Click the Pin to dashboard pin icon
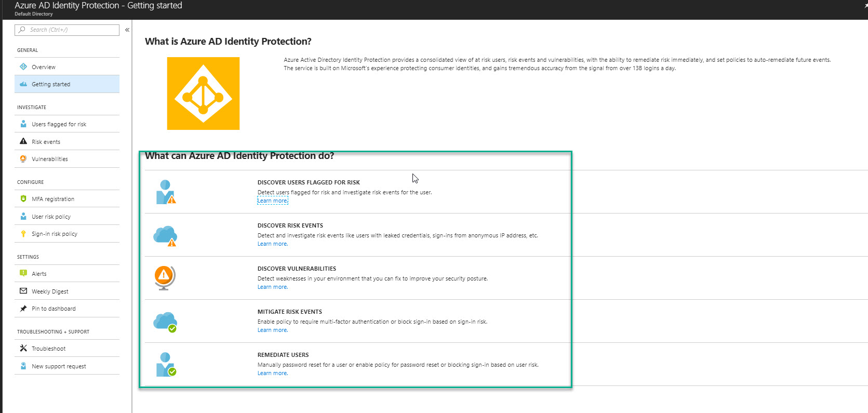 (x=23, y=309)
